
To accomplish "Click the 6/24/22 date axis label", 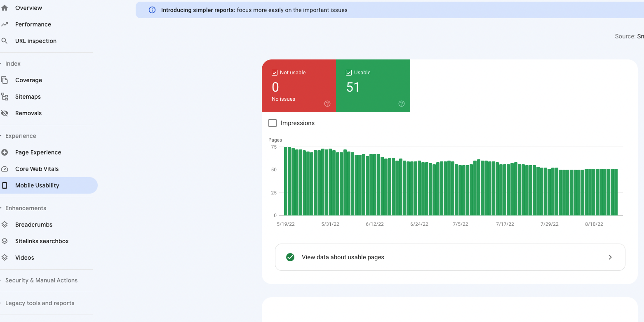I will 419,224.
